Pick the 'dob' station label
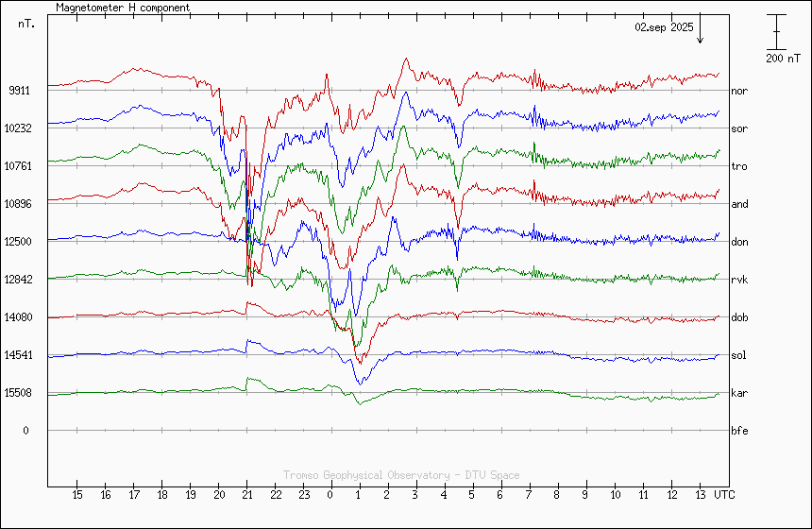 [x=739, y=317]
